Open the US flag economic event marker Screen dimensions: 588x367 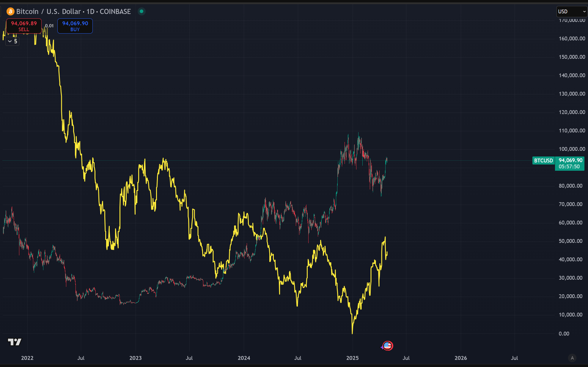click(388, 346)
